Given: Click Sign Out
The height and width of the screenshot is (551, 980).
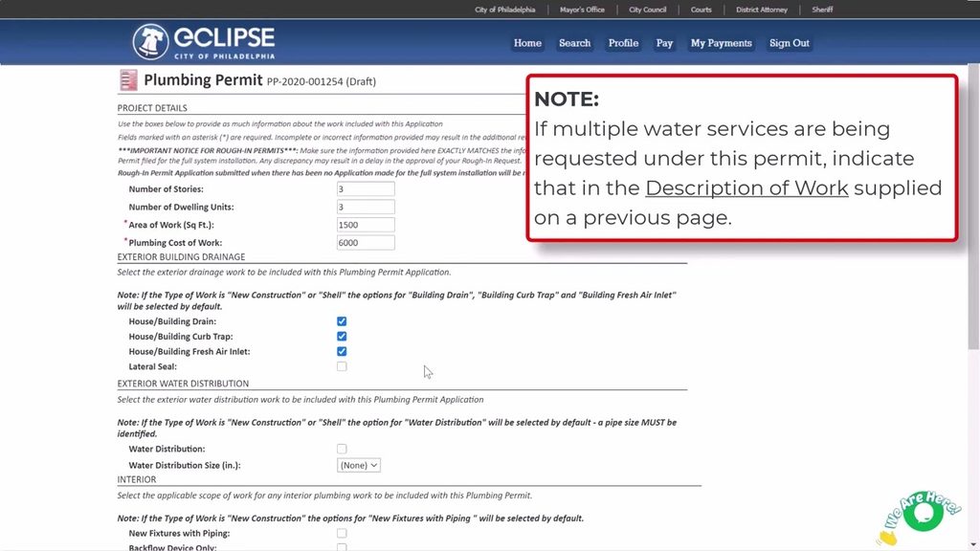Looking at the screenshot, I should pos(790,43).
